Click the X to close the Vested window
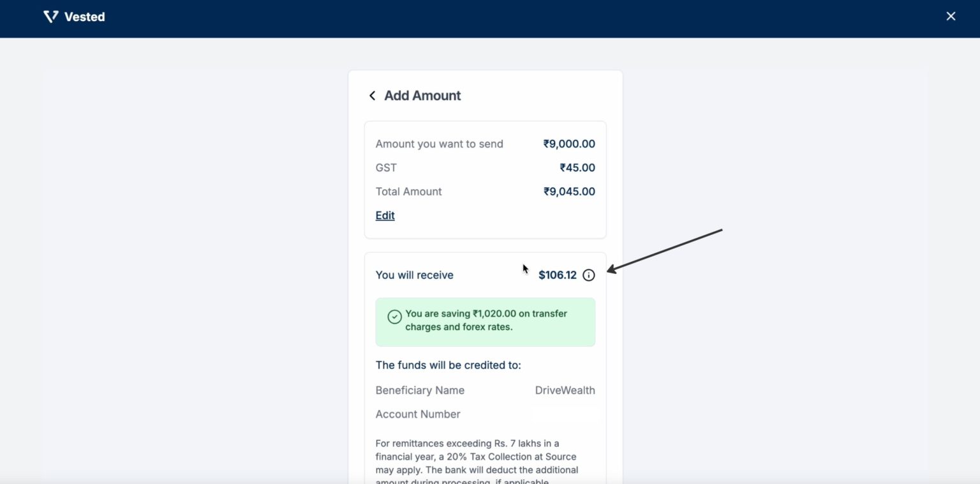 [951, 15]
